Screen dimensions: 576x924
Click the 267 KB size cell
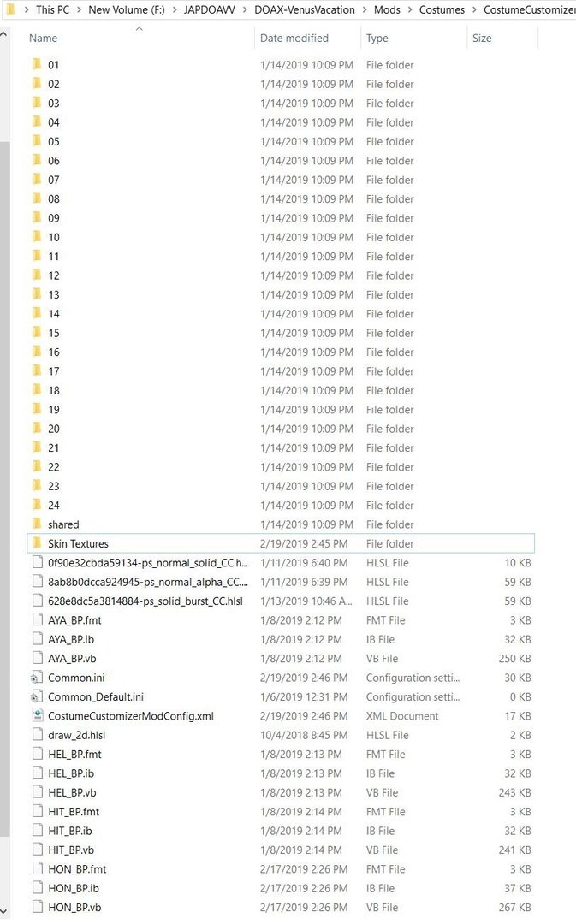514,908
